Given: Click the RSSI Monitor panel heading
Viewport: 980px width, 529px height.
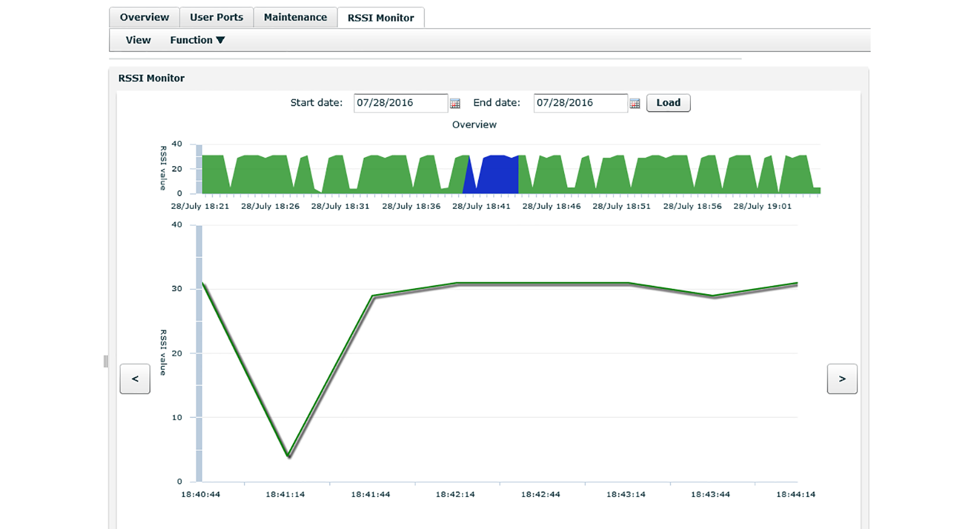Looking at the screenshot, I should click(151, 78).
